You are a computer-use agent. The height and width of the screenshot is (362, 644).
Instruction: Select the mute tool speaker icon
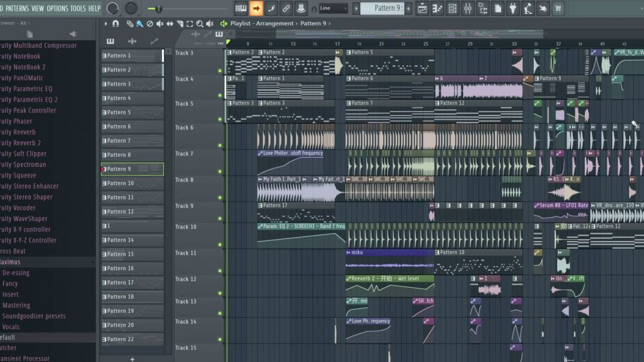tap(160, 24)
